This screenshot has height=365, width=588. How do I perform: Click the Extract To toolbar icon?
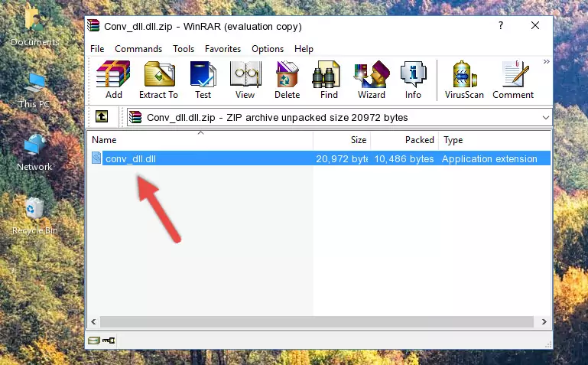click(x=158, y=79)
